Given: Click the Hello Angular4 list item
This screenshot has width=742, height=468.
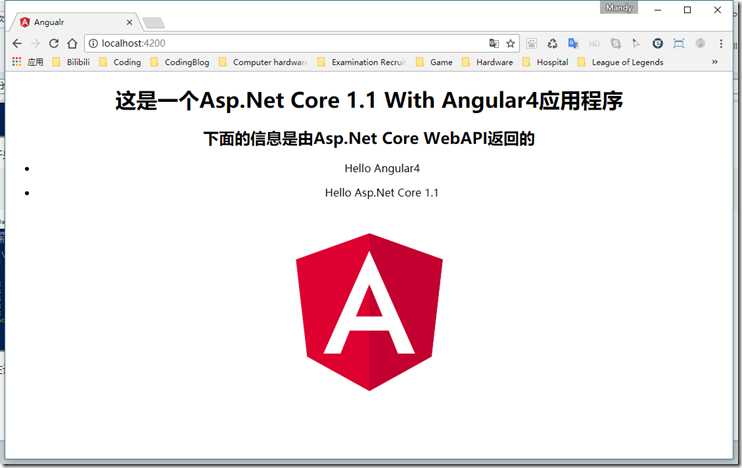Looking at the screenshot, I should point(382,168).
